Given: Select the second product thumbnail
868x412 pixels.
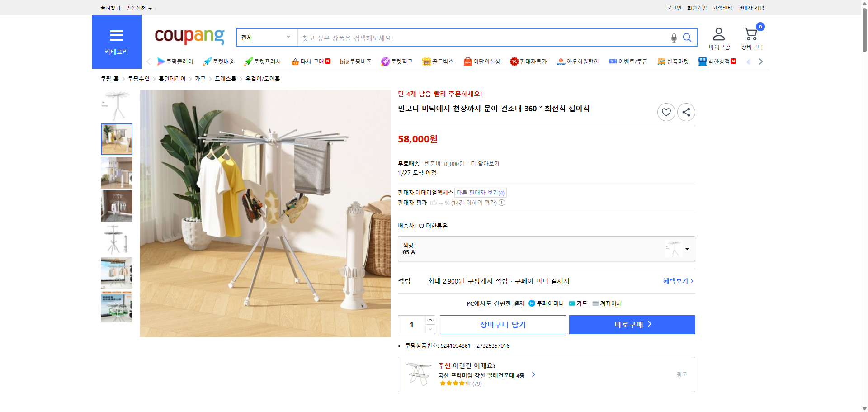Looking at the screenshot, I should point(116,139).
